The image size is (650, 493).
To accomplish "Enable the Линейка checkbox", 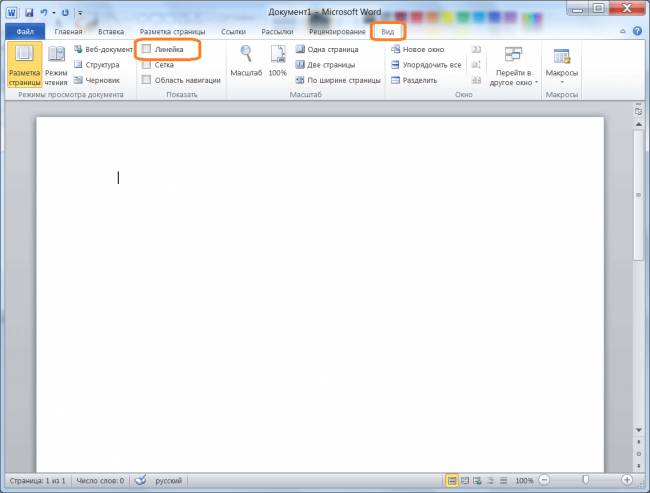I will (x=146, y=49).
